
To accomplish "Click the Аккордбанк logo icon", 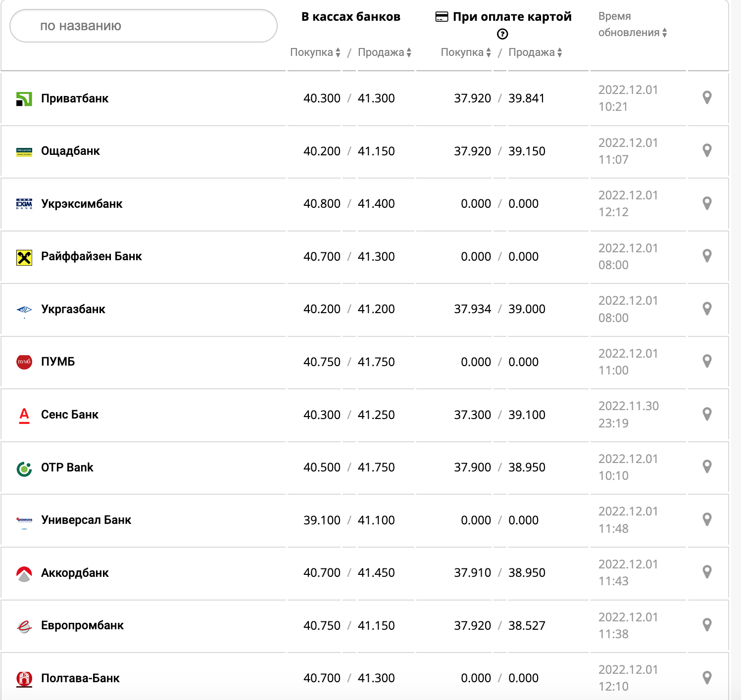I will tap(24, 573).
